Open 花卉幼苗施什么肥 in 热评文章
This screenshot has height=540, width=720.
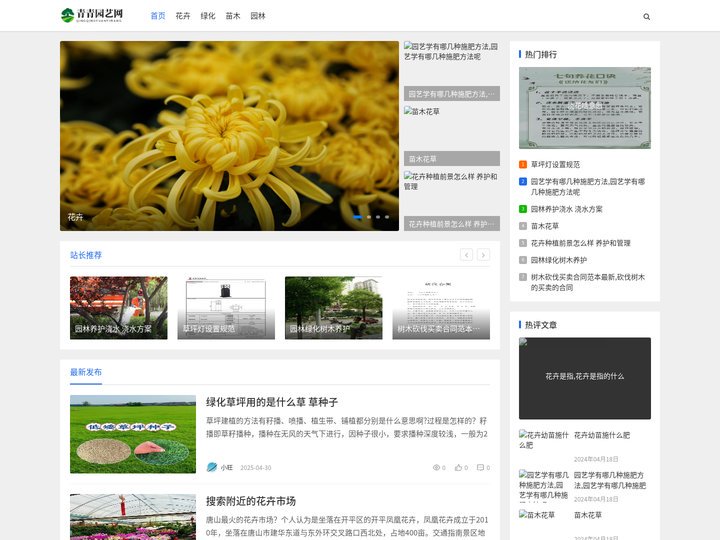[x=602, y=435]
